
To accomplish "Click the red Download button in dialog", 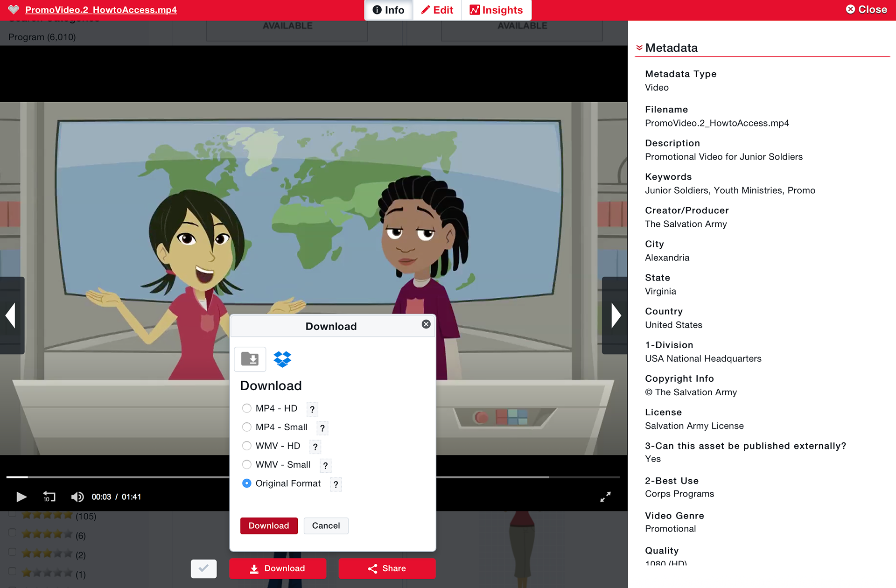I will pyautogui.click(x=269, y=526).
